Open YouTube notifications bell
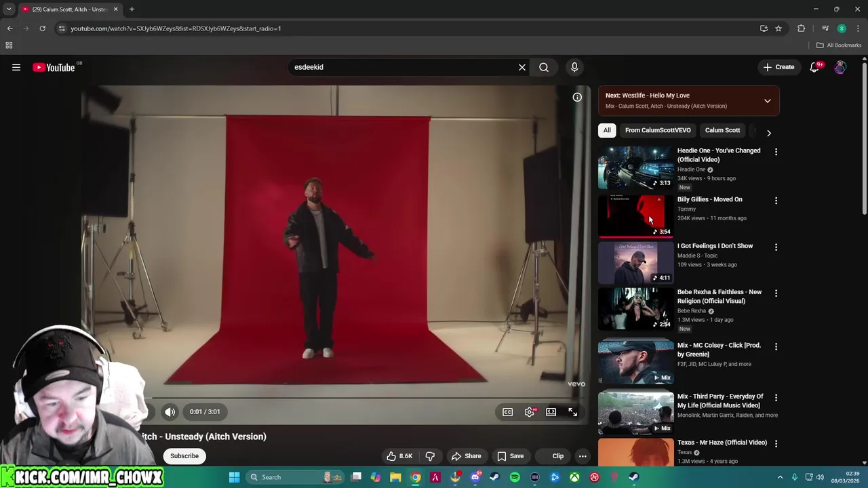 tap(815, 67)
